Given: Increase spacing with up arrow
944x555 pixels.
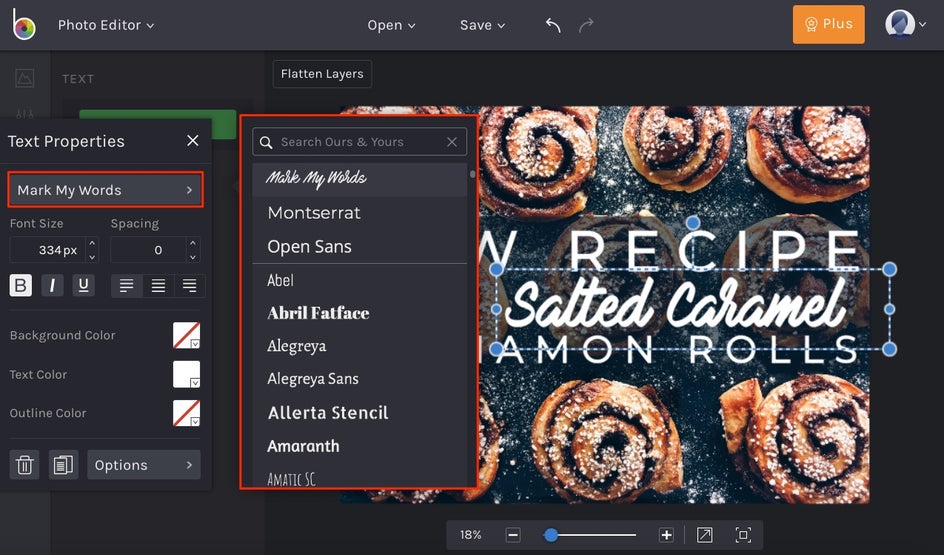Looking at the screenshot, I should 193,243.
